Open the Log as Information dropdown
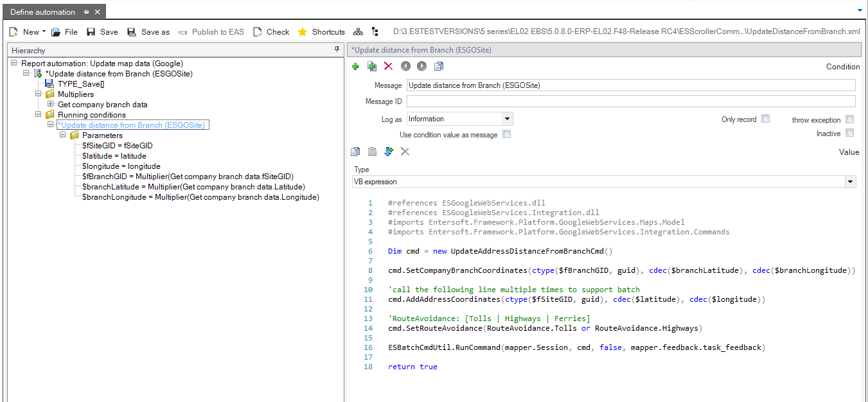The width and height of the screenshot is (868, 402). pos(507,119)
